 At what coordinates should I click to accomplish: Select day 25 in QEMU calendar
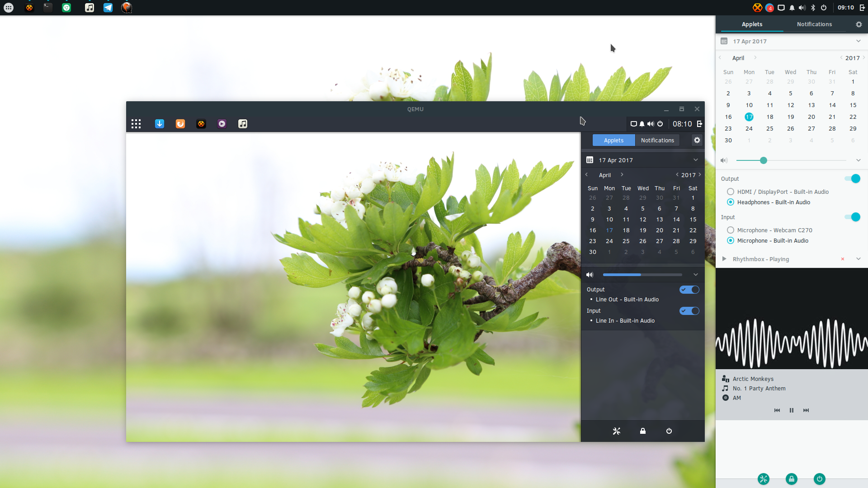pyautogui.click(x=626, y=241)
